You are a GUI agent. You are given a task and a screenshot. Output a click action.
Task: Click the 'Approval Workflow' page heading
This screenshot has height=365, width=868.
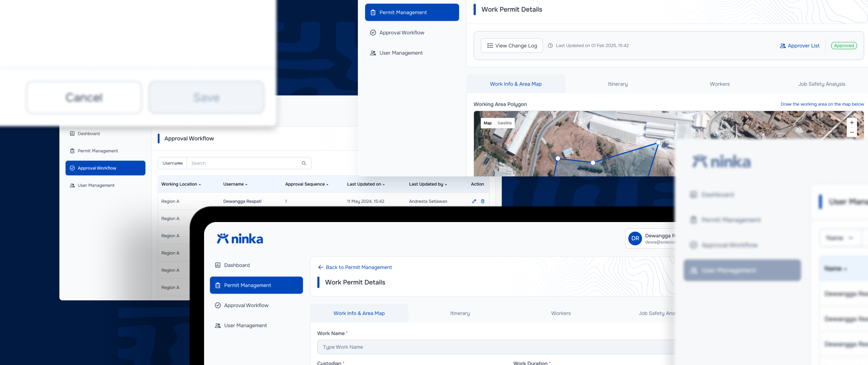(x=189, y=138)
